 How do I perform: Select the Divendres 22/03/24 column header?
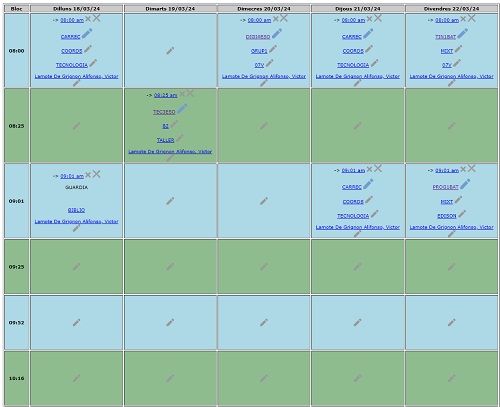[x=452, y=9]
